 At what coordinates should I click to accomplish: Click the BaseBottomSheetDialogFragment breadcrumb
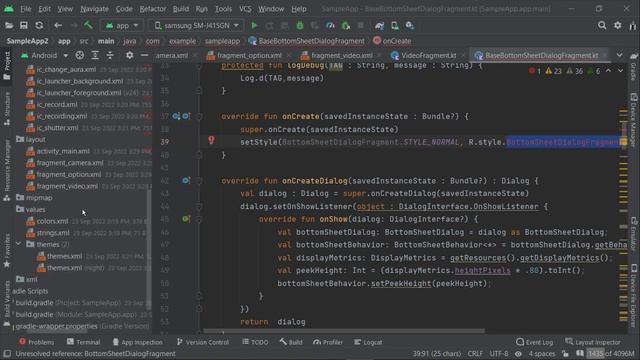(x=306, y=41)
